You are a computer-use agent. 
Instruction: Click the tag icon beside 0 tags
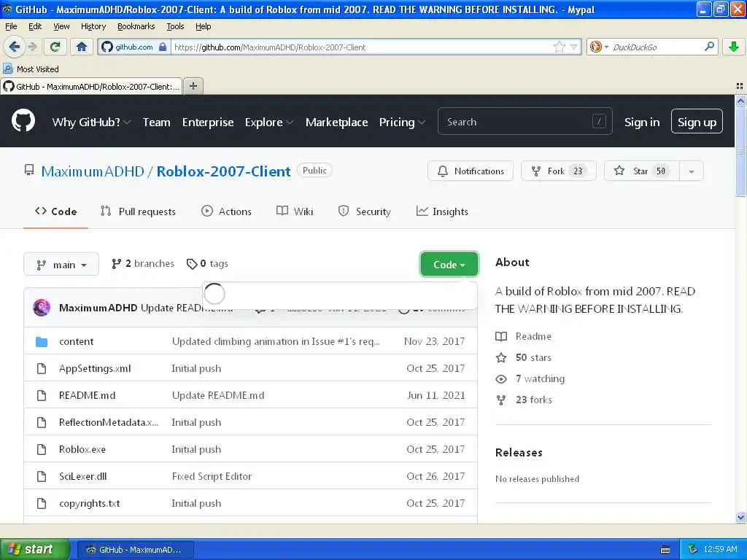point(192,264)
